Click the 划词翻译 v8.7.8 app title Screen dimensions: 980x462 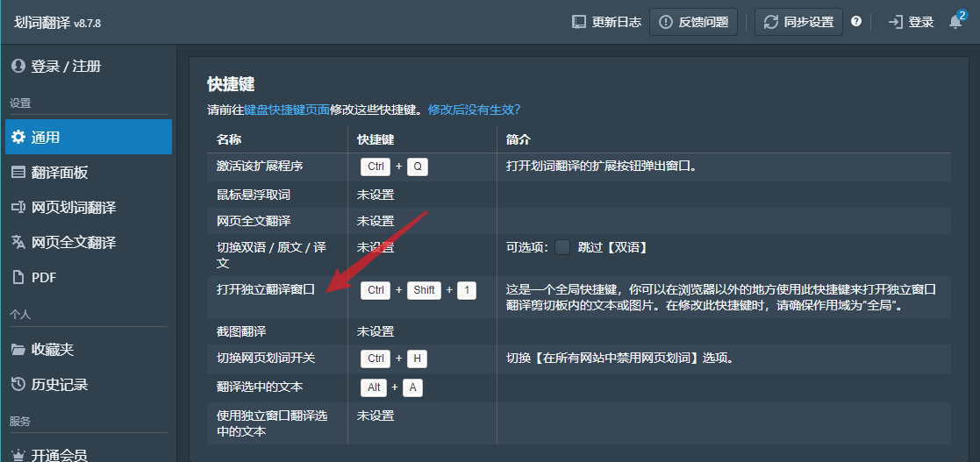(x=57, y=23)
